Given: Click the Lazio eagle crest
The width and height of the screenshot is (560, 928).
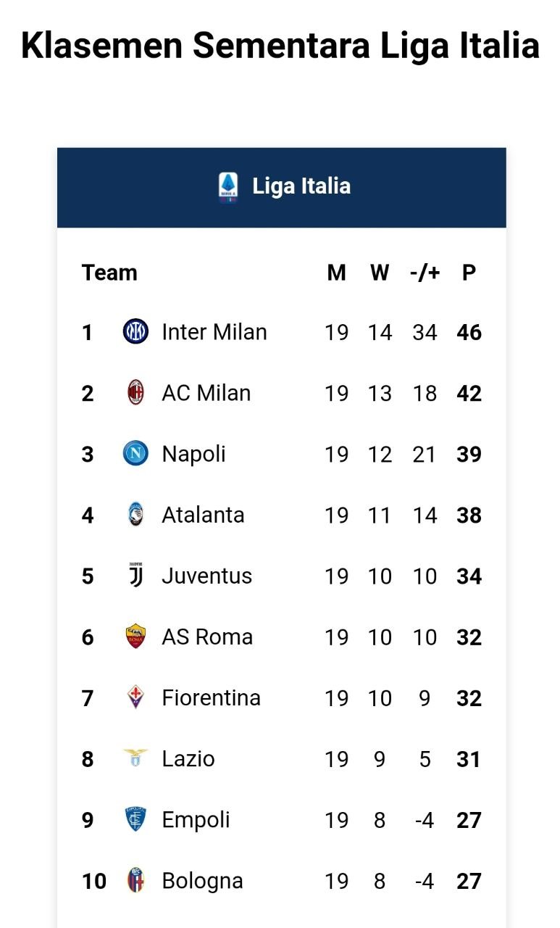Looking at the screenshot, I should pyautogui.click(x=135, y=758).
